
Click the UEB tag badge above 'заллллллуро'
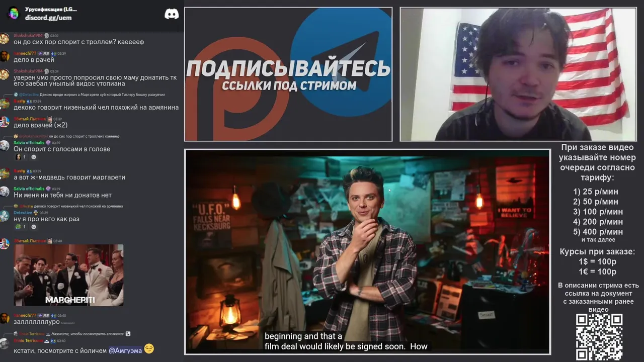(x=44, y=315)
